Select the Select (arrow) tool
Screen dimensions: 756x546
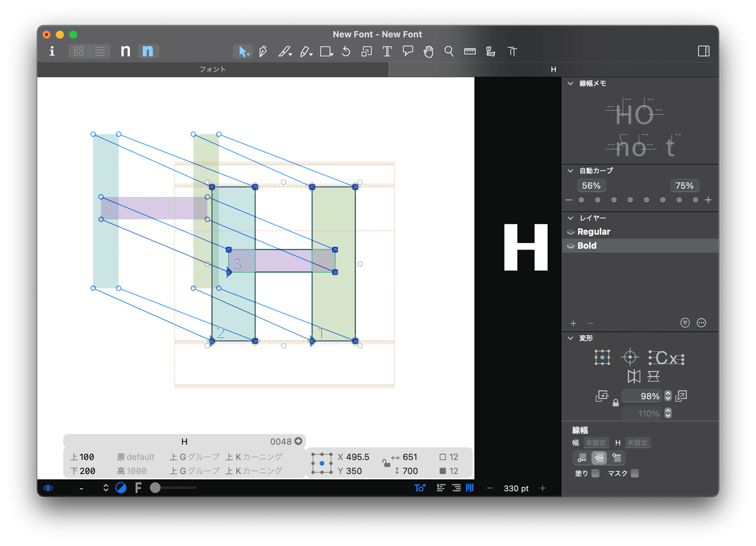[x=243, y=52]
